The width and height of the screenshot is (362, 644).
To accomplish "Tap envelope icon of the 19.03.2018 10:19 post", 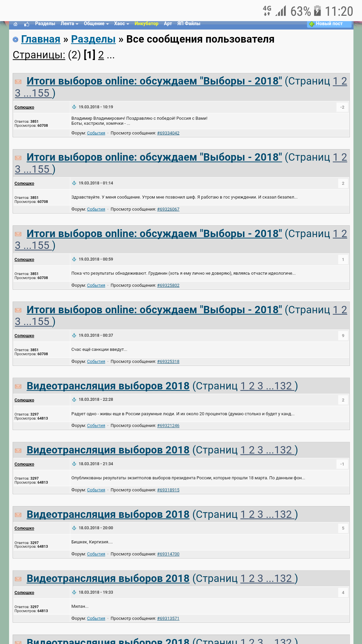I will tap(18, 82).
